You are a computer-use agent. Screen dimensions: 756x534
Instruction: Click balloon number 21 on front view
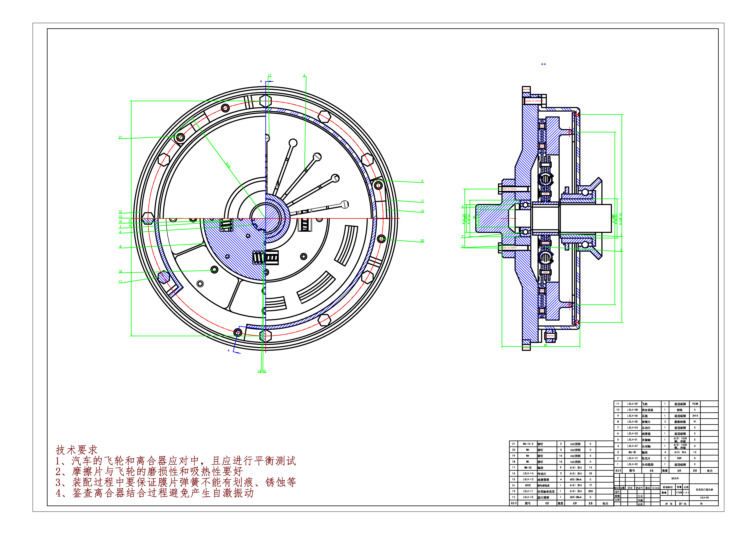[120, 137]
